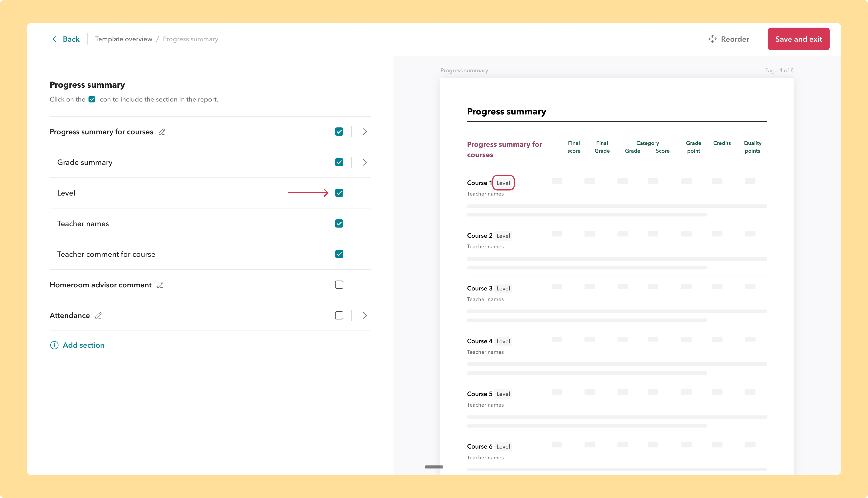Click the Reorder button label

pyautogui.click(x=735, y=39)
